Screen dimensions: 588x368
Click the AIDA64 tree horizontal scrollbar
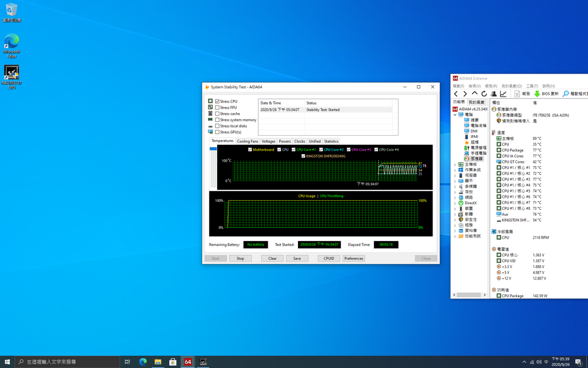point(469,295)
